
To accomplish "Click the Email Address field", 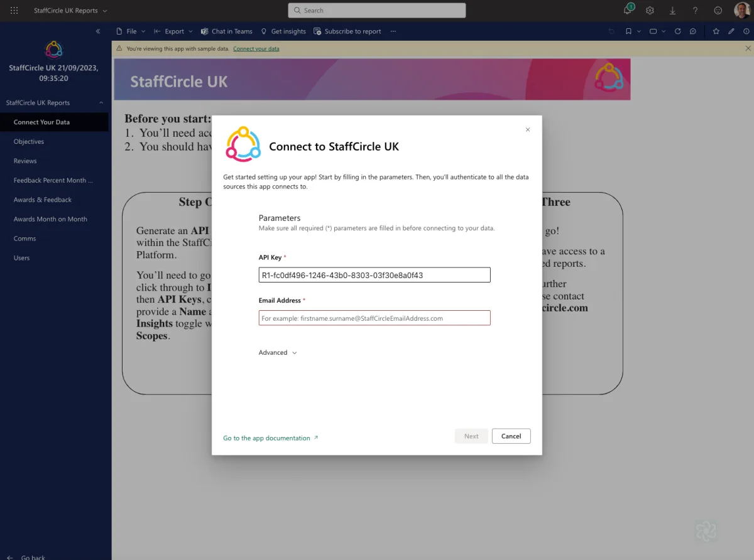I will pos(374,318).
